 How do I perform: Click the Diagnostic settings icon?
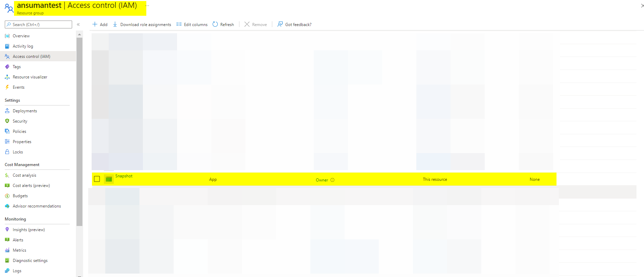click(x=7, y=261)
